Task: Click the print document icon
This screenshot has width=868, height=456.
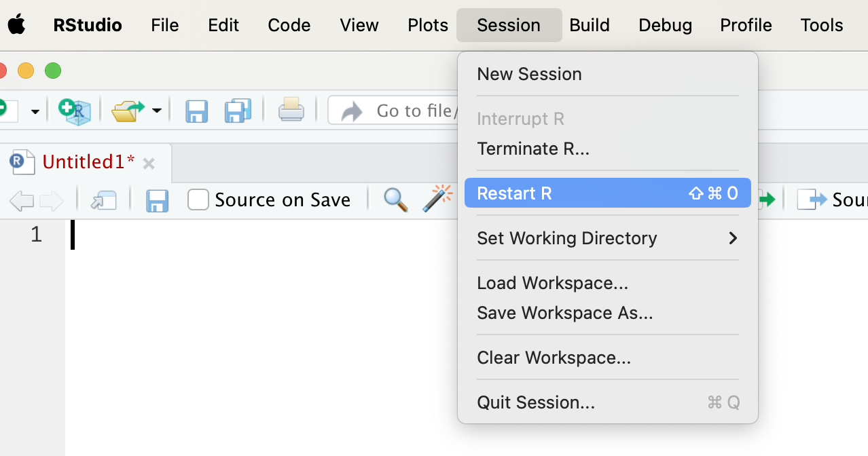Action: 291,111
